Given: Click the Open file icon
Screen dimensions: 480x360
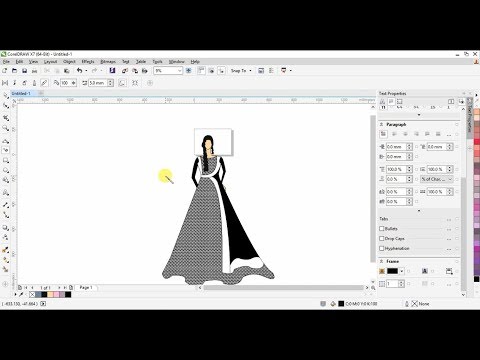Looking at the screenshot, I should point(14,71).
